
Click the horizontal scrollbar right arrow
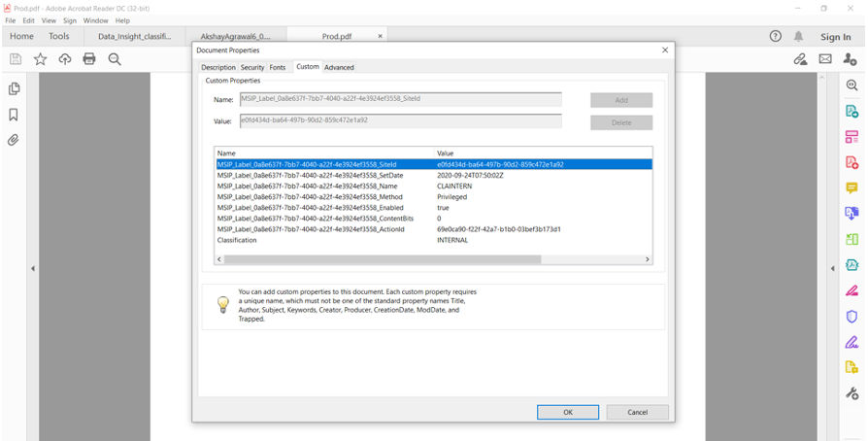[648, 259]
